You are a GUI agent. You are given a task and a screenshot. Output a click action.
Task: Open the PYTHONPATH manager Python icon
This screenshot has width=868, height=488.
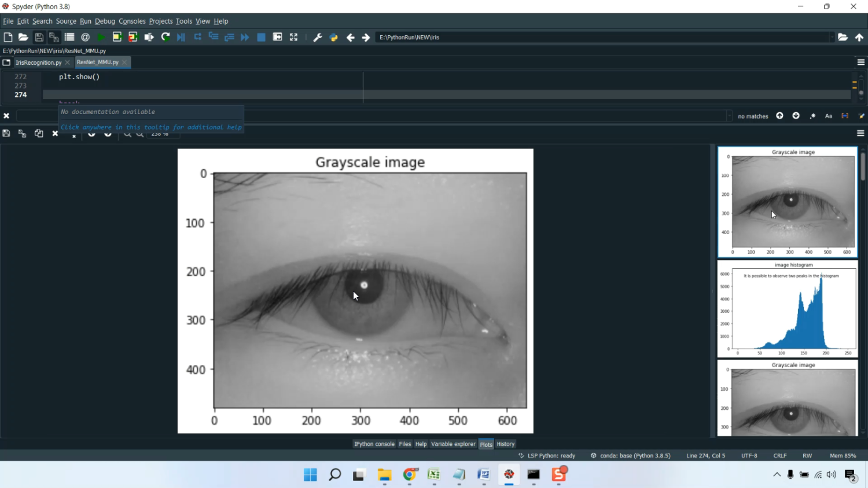333,37
